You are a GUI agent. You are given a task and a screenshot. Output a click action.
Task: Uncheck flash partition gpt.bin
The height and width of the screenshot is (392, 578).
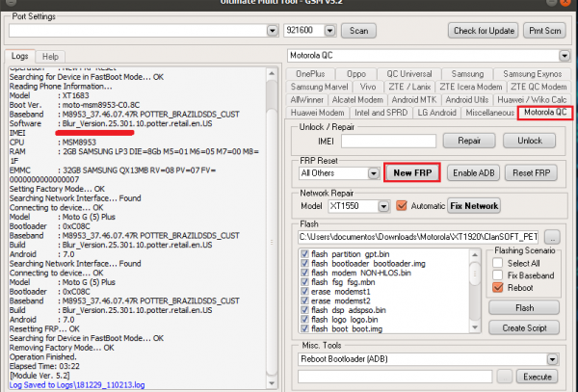click(304, 254)
